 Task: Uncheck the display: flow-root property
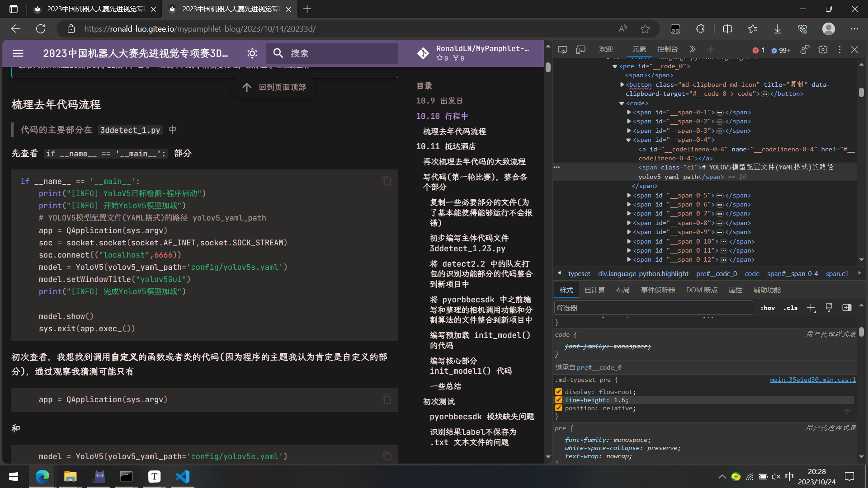pos(559,392)
